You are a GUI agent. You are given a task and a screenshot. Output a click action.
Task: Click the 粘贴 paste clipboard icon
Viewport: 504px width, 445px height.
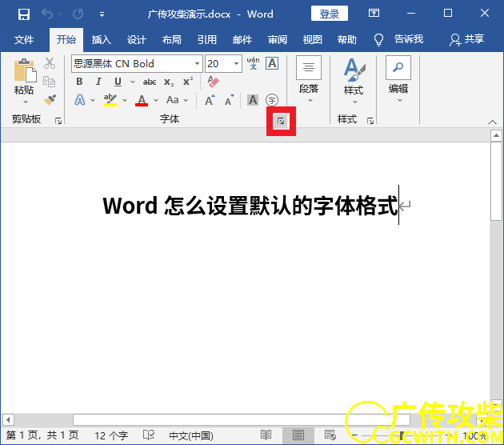25,70
